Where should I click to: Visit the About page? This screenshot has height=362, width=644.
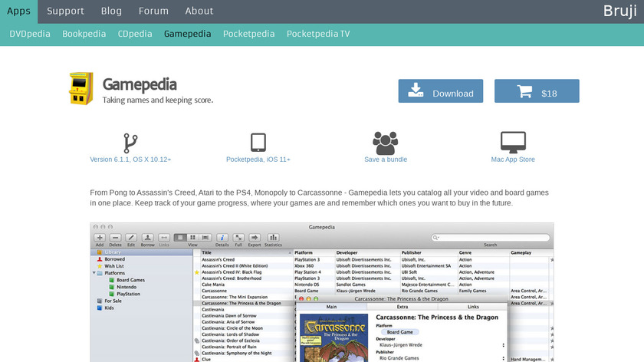[x=199, y=11]
